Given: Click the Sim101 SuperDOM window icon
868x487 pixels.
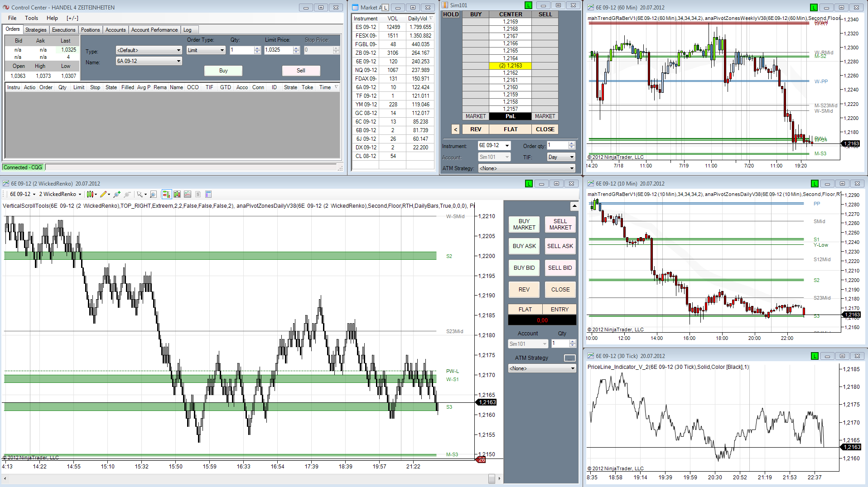Looking at the screenshot, I should pos(445,5).
